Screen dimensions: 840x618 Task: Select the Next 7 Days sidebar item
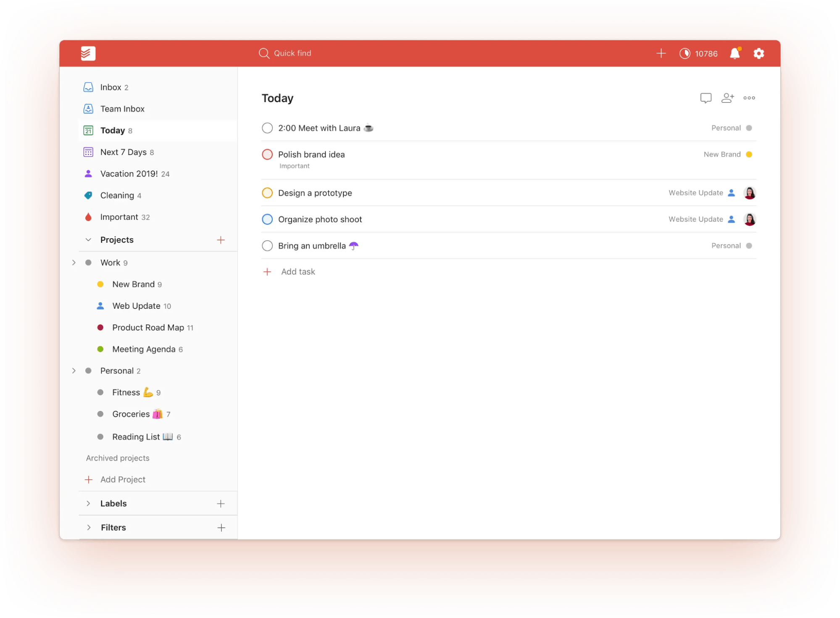[x=127, y=151]
